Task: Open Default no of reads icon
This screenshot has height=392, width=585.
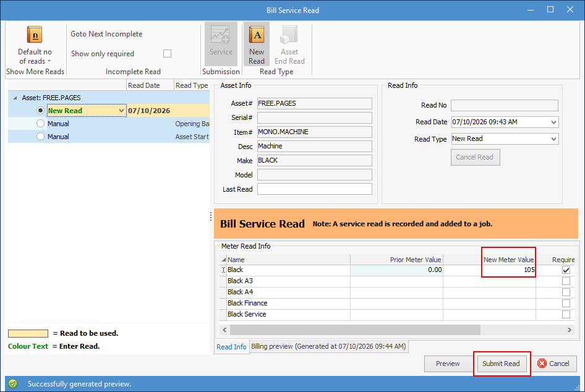Action: (x=35, y=35)
